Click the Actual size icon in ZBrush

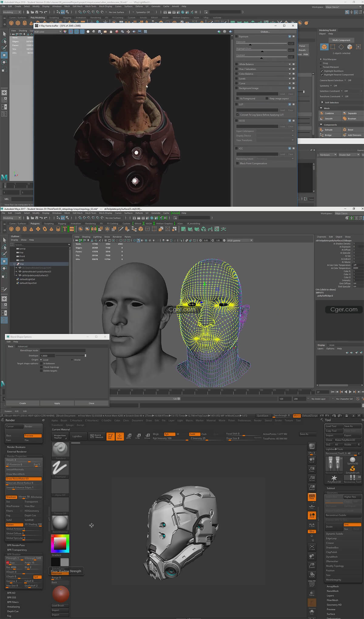[312, 478]
